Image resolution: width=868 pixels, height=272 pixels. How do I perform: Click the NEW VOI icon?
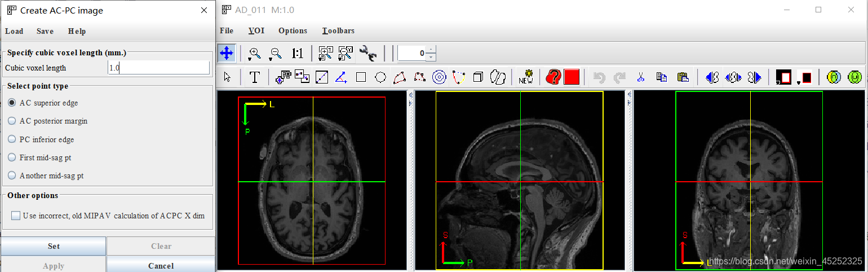point(526,77)
